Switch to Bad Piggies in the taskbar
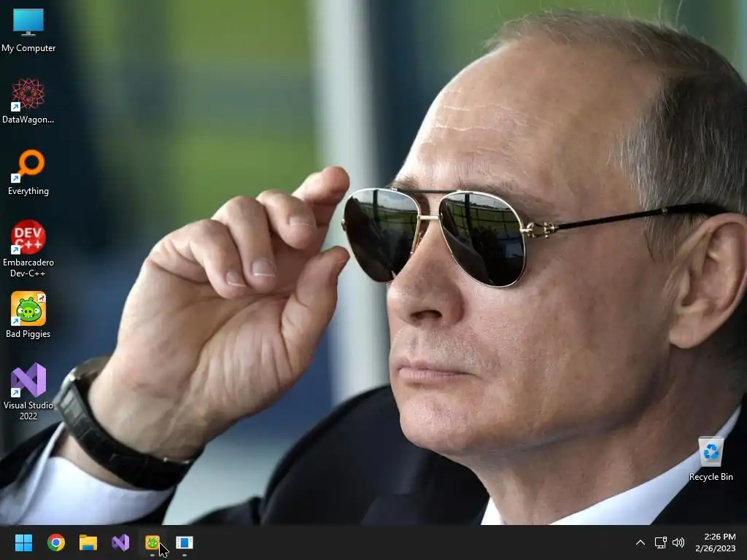This screenshot has height=560, width=747. (152, 542)
